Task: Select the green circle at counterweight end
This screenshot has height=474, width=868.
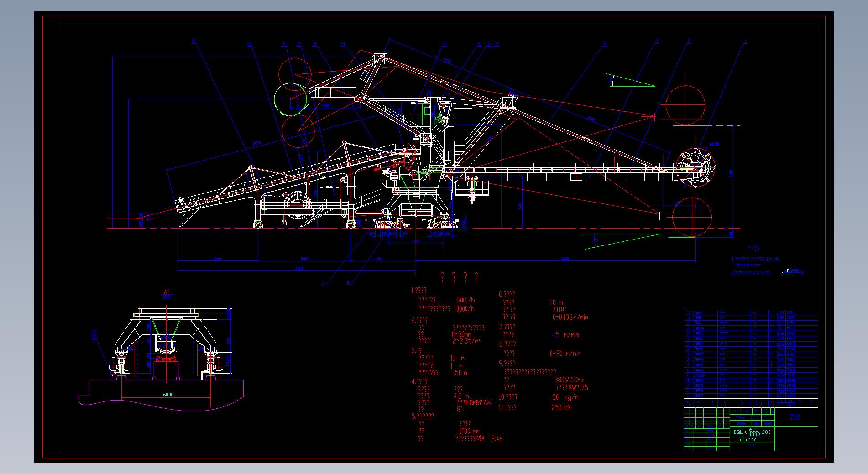Action: [x=291, y=98]
